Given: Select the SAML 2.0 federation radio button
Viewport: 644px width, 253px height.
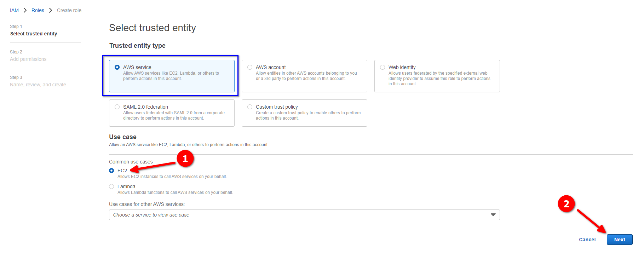Looking at the screenshot, I should pos(117,107).
